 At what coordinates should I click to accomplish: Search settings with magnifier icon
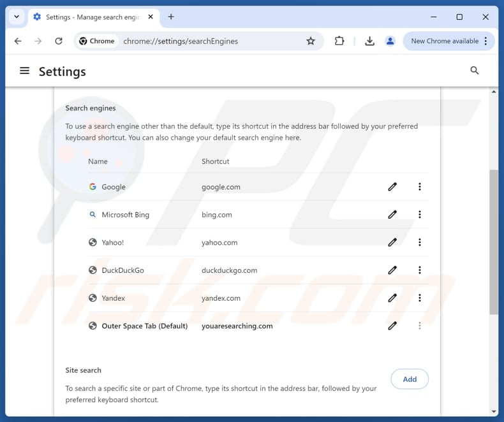[x=475, y=70]
